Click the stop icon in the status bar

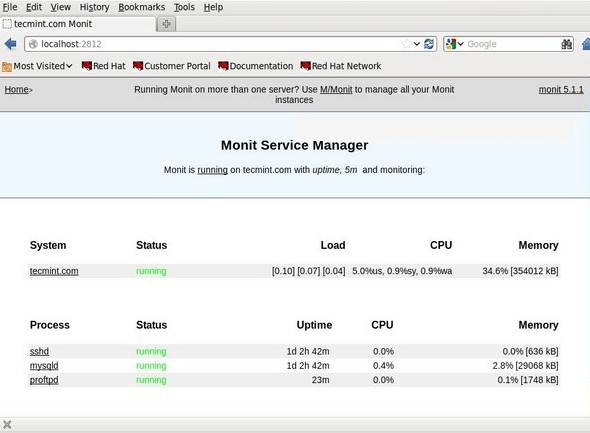click(x=7, y=425)
